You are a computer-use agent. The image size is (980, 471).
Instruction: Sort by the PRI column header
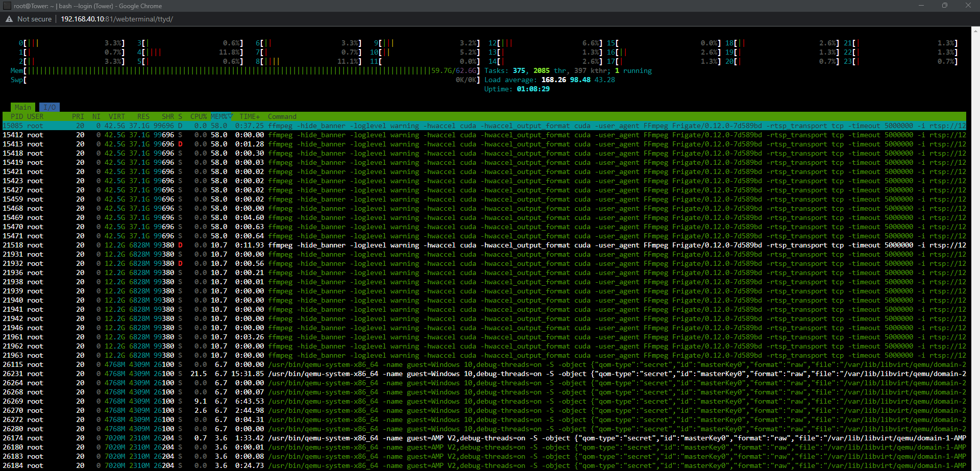78,116
